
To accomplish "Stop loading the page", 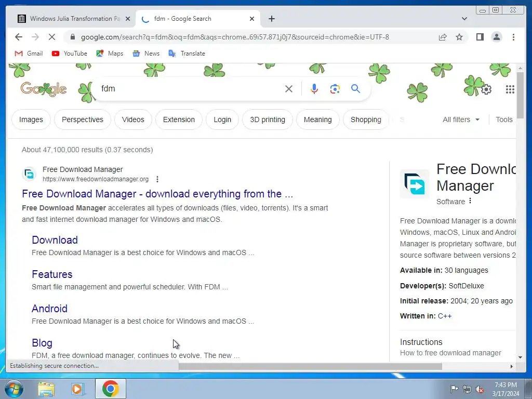I will coord(52,37).
